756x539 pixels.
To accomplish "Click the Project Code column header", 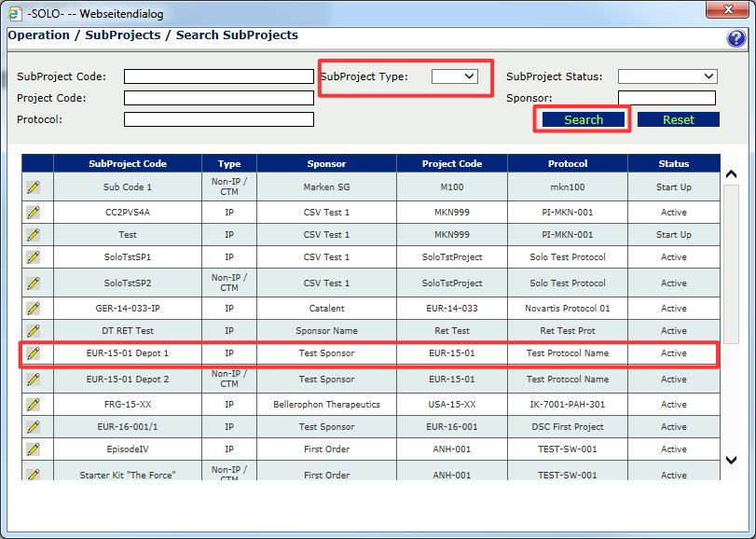I will [452, 163].
